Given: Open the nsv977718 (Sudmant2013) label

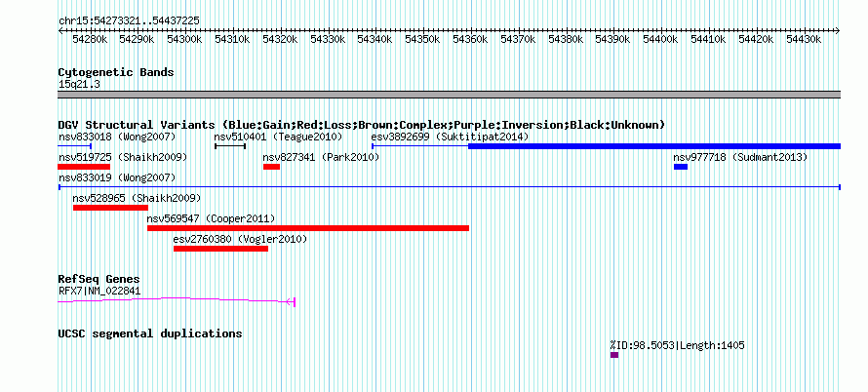Looking at the screenshot, I should (740, 158).
